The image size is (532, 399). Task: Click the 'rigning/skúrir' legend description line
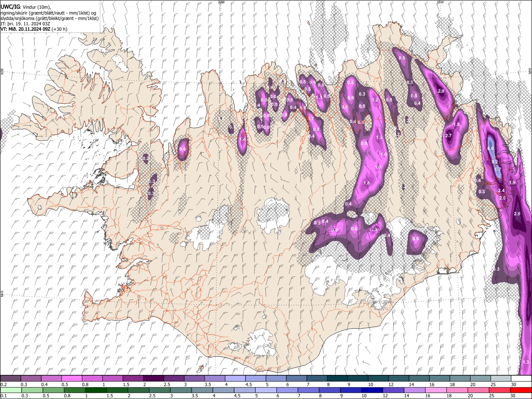click(x=48, y=13)
